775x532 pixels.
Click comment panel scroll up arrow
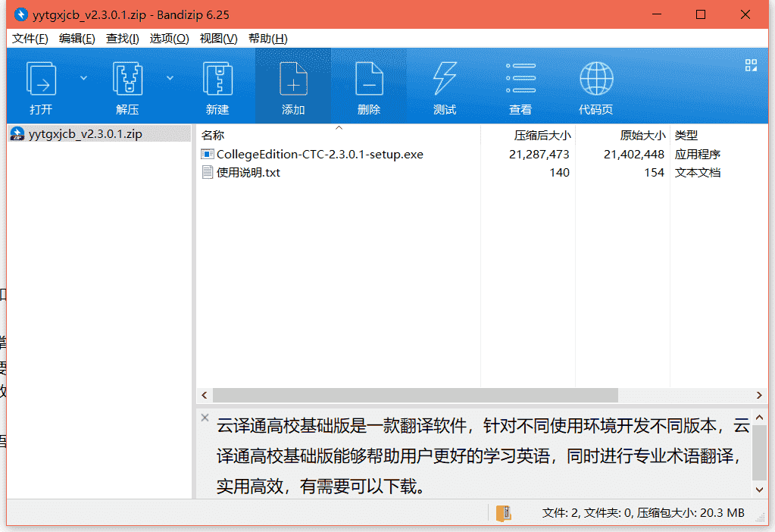[760, 418]
